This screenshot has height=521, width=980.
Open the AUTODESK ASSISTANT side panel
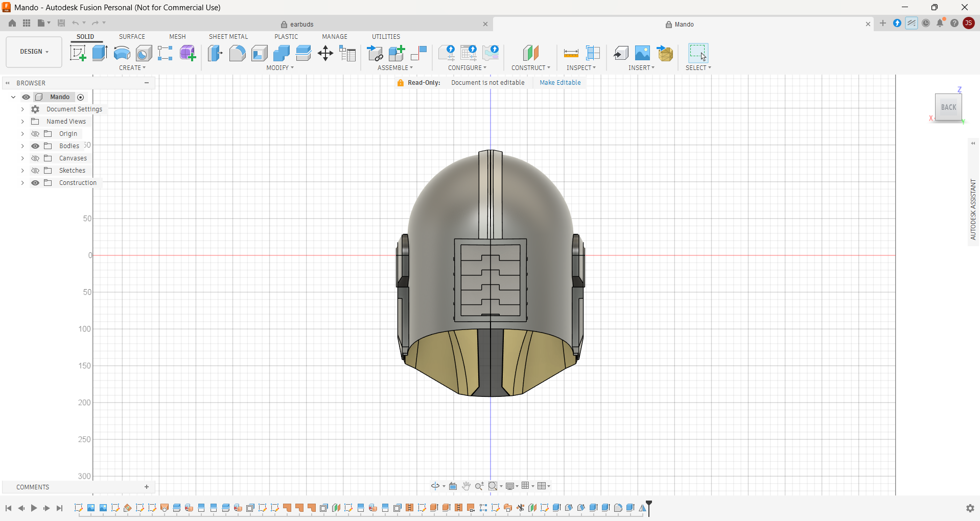(x=973, y=209)
